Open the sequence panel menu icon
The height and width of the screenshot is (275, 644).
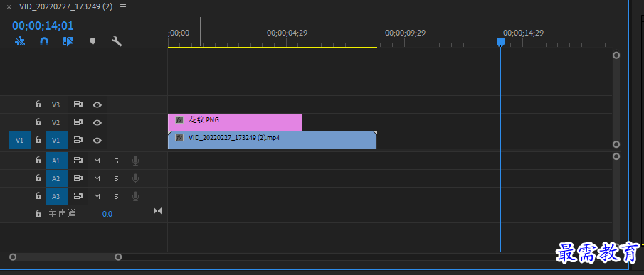coord(123,7)
